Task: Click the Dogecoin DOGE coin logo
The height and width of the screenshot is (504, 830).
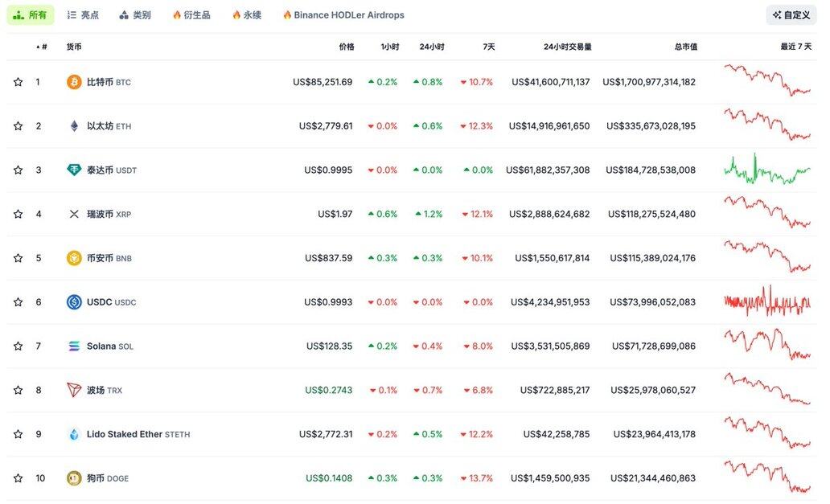Action: coord(74,478)
